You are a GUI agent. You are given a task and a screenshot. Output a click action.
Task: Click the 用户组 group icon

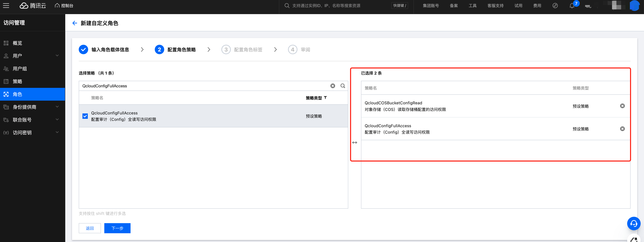coord(6,68)
